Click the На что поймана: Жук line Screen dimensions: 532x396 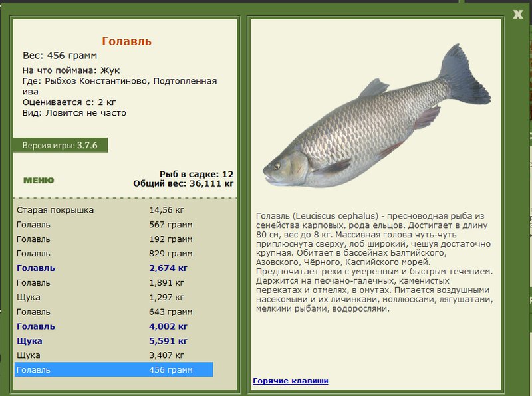coord(71,70)
